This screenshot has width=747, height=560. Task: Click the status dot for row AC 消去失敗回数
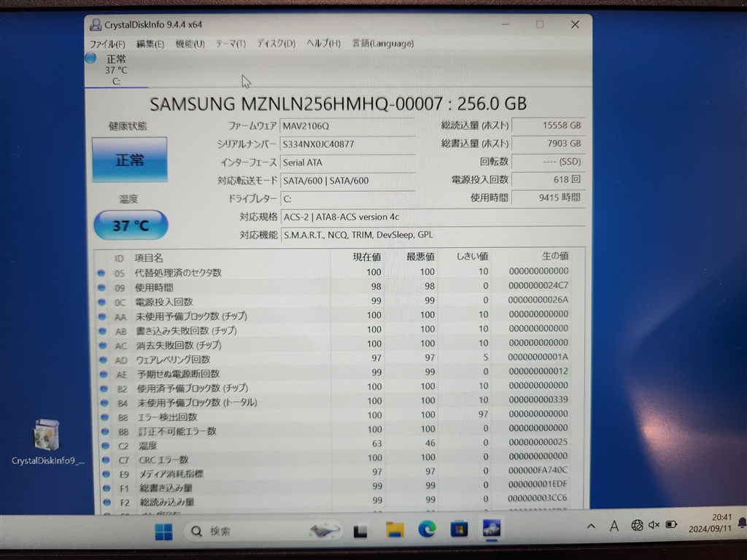click(103, 345)
